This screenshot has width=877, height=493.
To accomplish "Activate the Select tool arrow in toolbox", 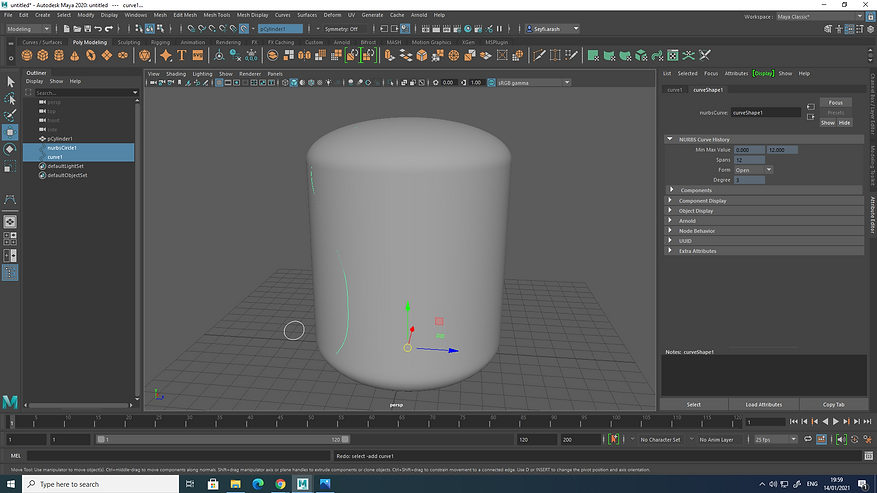I will pyautogui.click(x=10, y=82).
